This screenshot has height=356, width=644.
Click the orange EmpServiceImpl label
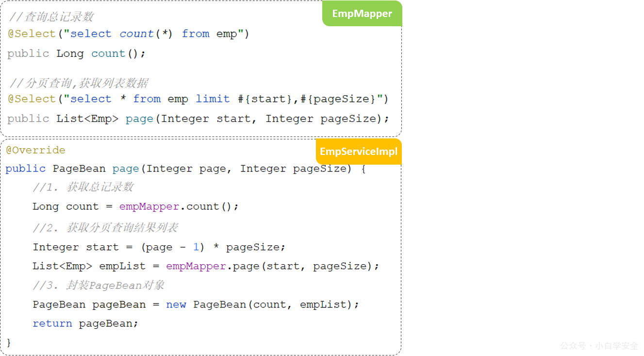[x=359, y=151]
